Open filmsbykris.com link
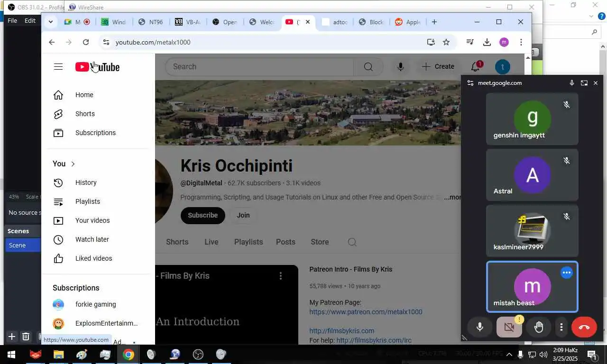 [341, 331]
